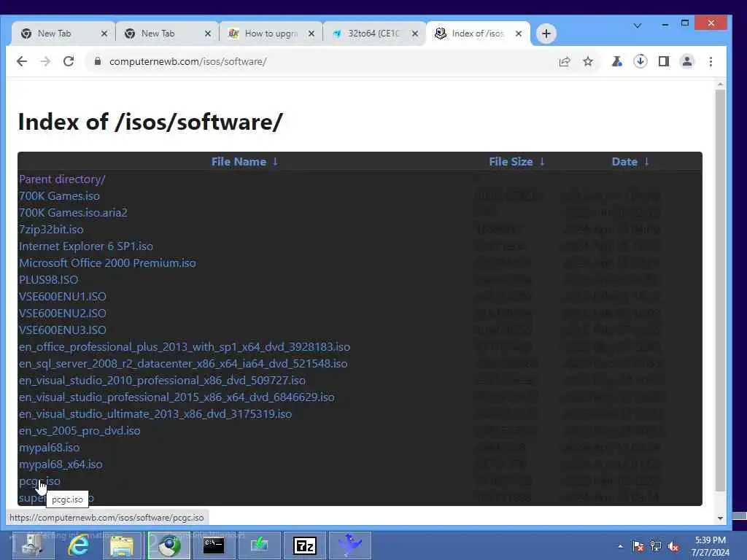Close the How to upgrade tab
This screenshot has height=560, width=747.
(x=311, y=34)
